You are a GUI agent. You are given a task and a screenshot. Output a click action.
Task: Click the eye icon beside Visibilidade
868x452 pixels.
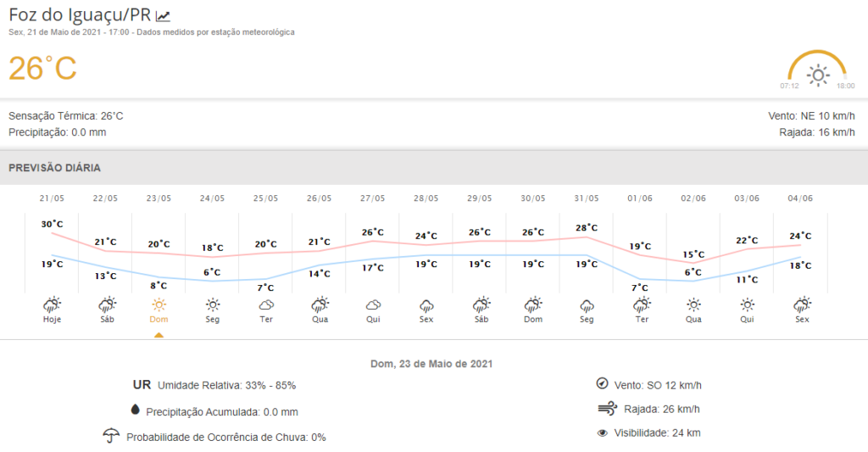coord(603,432)
